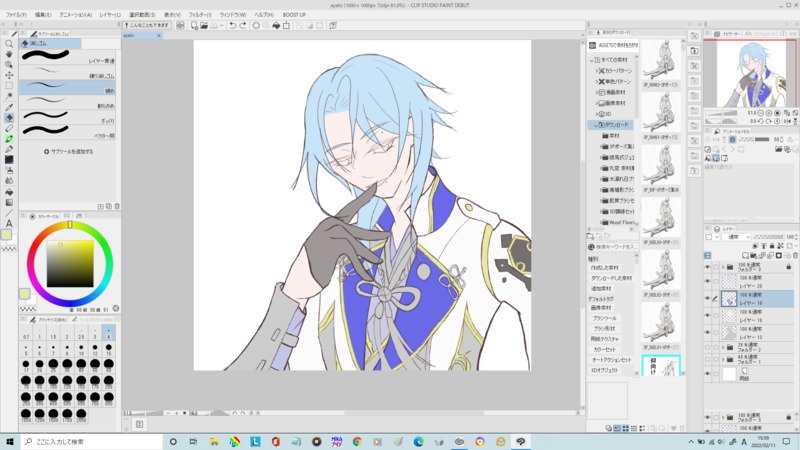Screen dimensions: 800x450
Task: Open the レイヤー(L) menu
Action: tap(110, 15)
